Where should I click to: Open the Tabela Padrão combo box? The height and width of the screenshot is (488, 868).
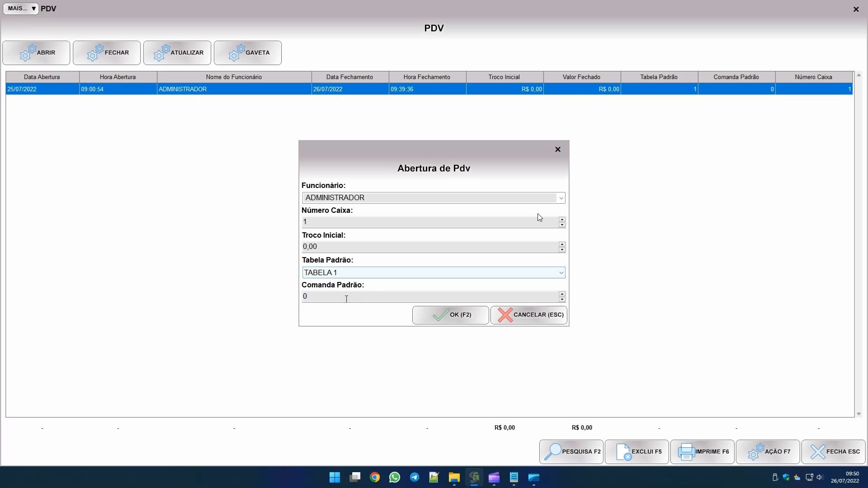pos(561,273)
